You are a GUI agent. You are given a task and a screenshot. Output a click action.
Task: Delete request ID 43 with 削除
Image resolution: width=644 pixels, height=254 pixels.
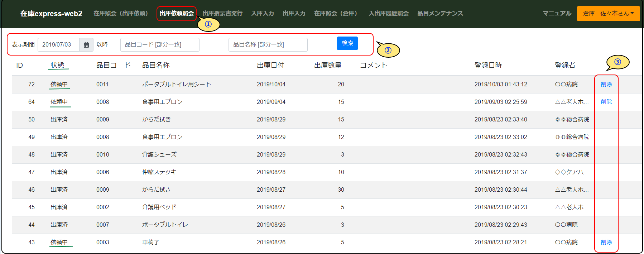pyautogui.click(x=606, y=242)
